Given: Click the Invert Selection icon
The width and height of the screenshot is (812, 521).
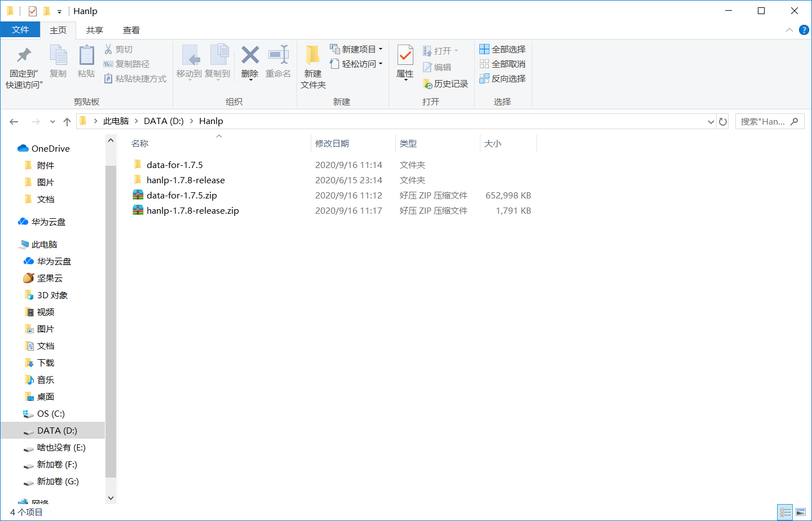Looking at the screenshot, I should 484,78.
